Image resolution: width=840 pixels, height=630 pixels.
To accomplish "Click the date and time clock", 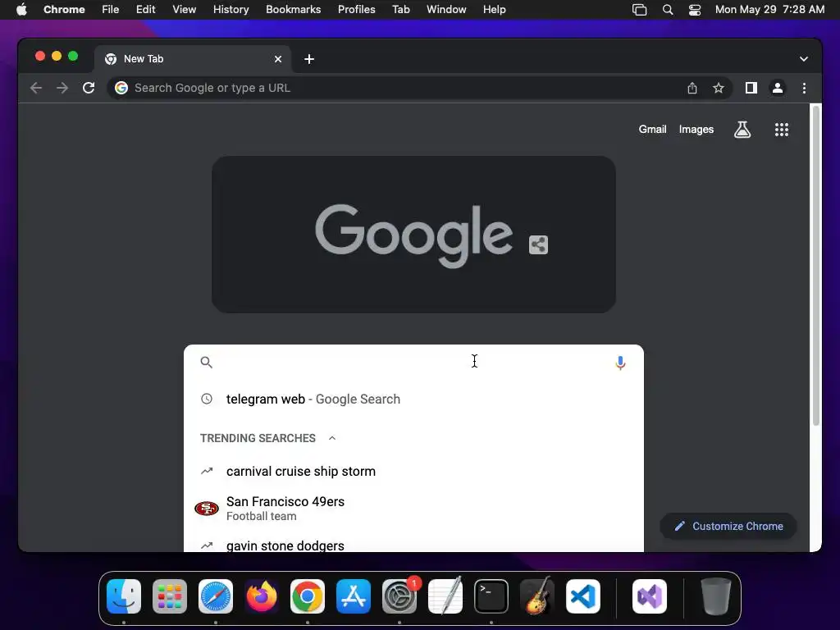I will 769,10.
